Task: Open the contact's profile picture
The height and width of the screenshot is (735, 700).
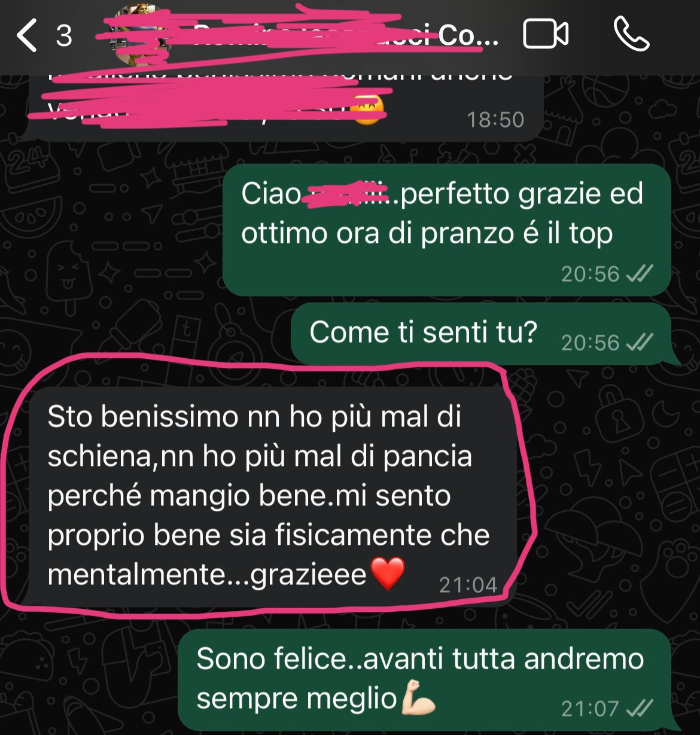Action: (141, 36)
